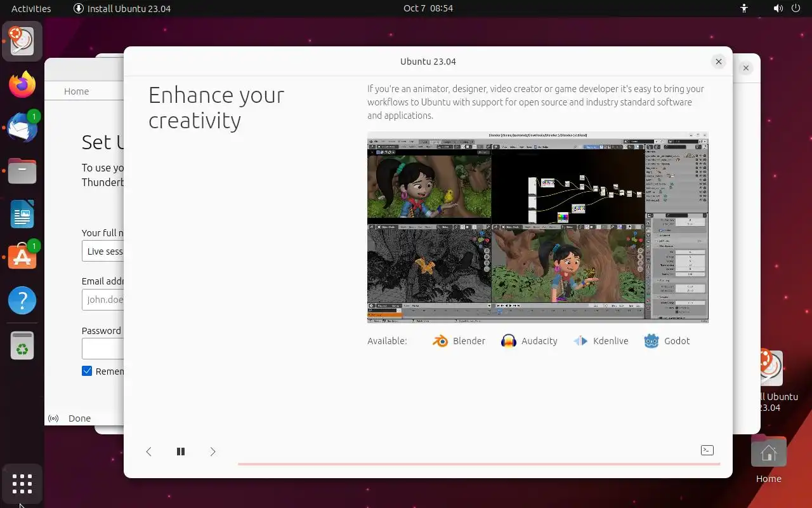
Task: Click the Godot app icon
Action: (652, 341)
